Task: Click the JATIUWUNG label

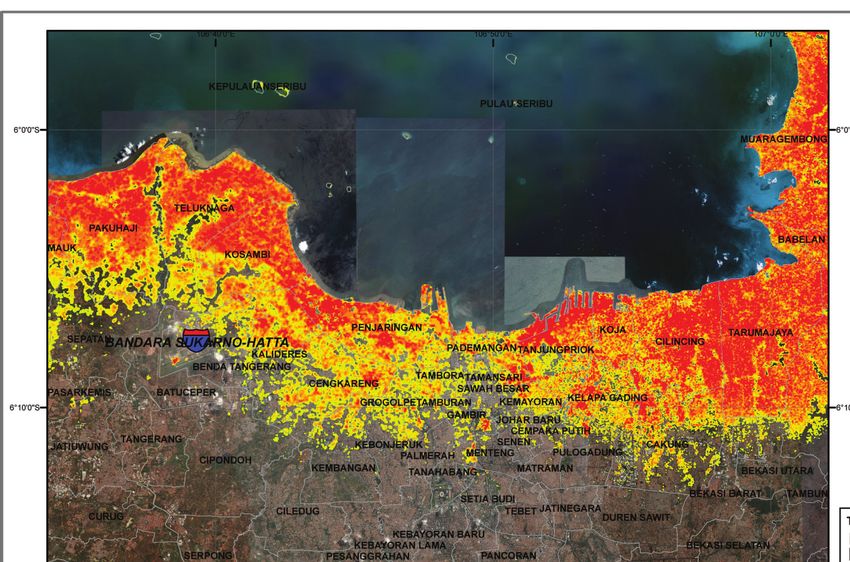Action: (x=80, y=447)
